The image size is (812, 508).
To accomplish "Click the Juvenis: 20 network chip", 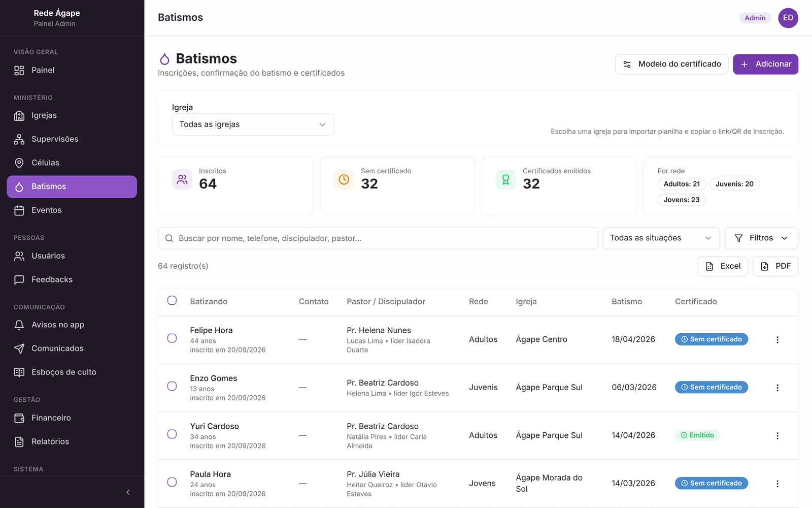I will (734, 184).
